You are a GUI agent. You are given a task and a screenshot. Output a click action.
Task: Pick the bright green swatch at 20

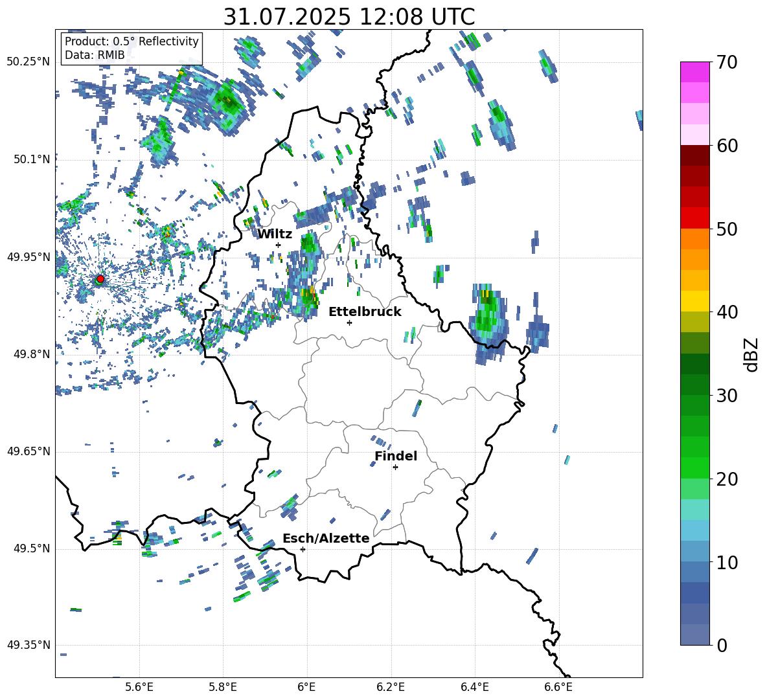(694, 468)
